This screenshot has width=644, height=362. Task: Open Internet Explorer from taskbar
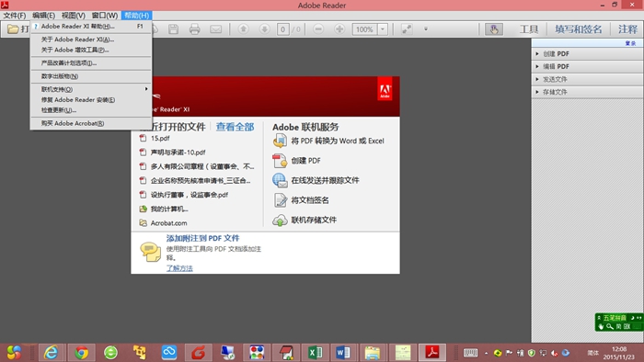tap(52, 353)
